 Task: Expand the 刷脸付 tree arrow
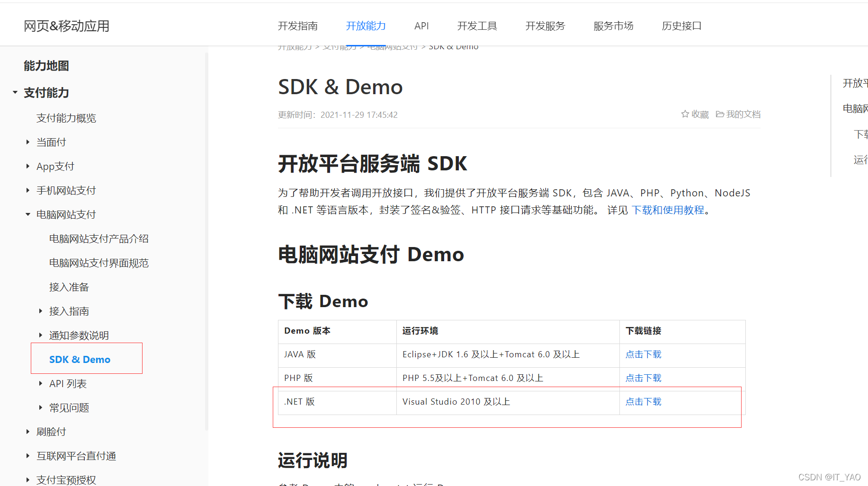point(28,432)
